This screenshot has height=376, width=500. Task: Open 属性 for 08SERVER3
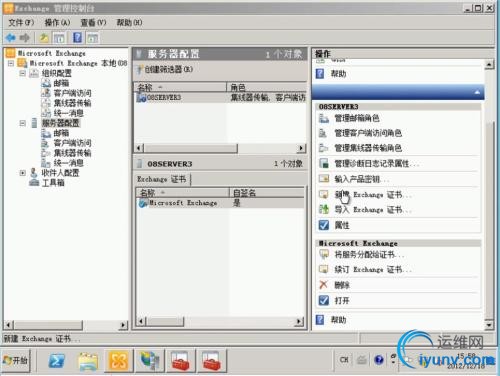pos(342,225)
